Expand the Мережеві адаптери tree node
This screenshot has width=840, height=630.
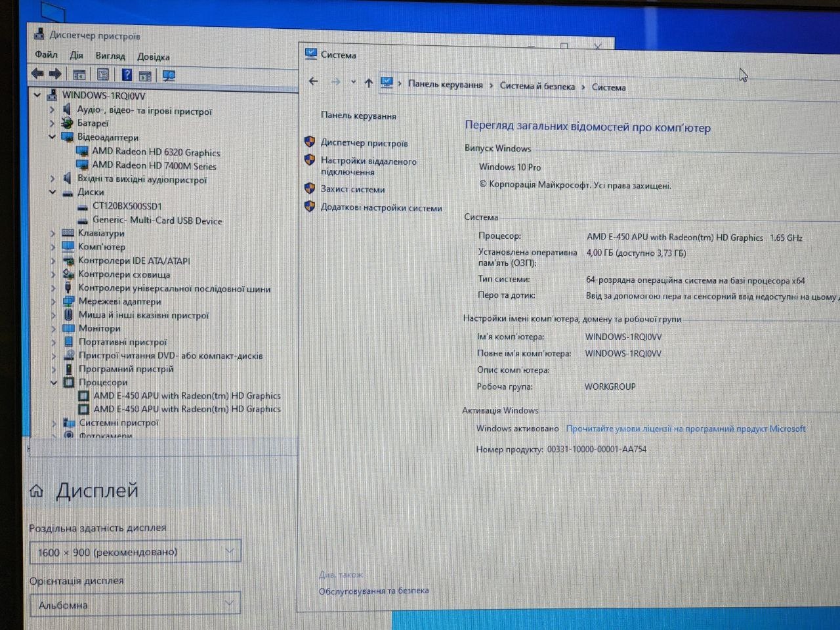tap(53, 301)
